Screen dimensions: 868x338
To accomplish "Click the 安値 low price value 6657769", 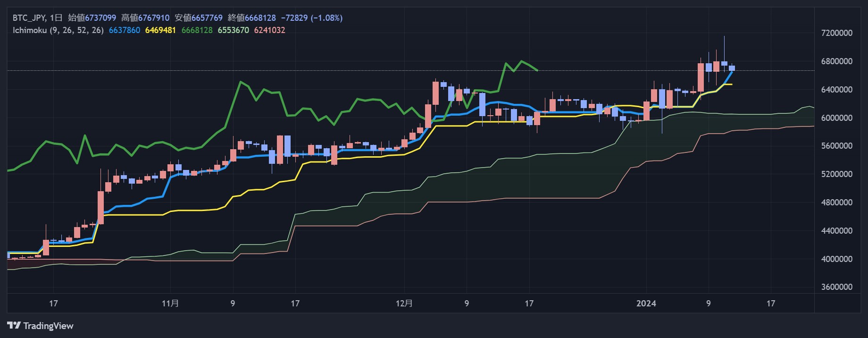I will (207, 18).
